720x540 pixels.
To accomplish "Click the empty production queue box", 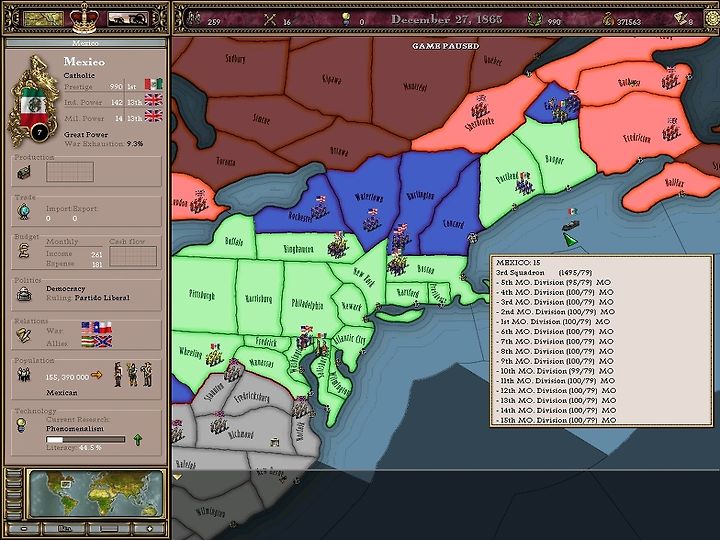I will point(70,172).
